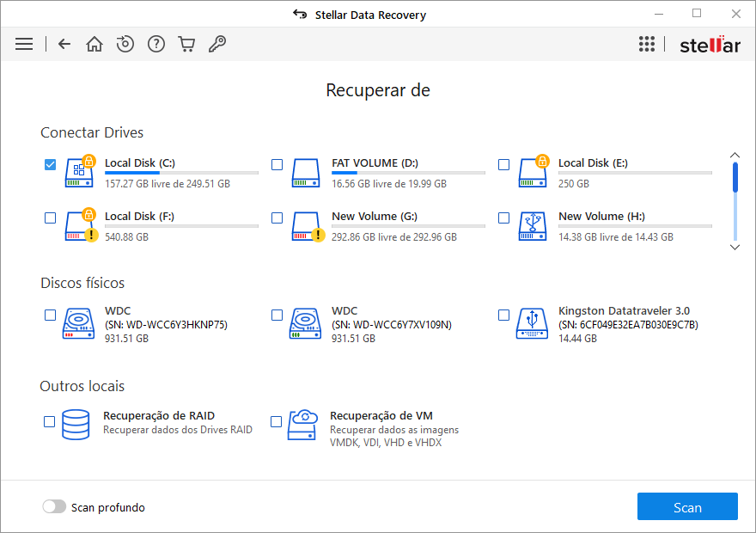Screen dimensions: 756x533
Task: Open the resume recovery icon
Action: (x=125, y=44)
